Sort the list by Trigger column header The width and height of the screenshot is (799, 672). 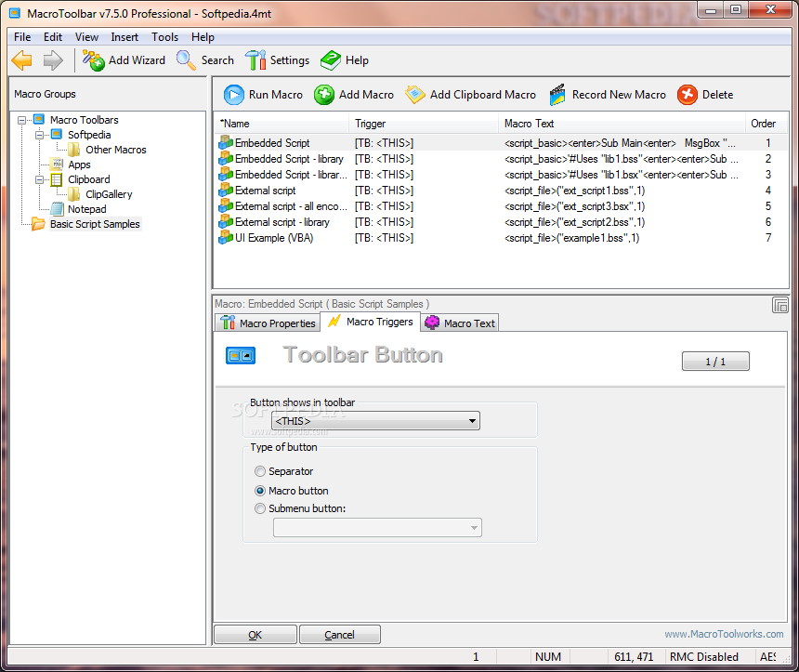coord(424,124)
